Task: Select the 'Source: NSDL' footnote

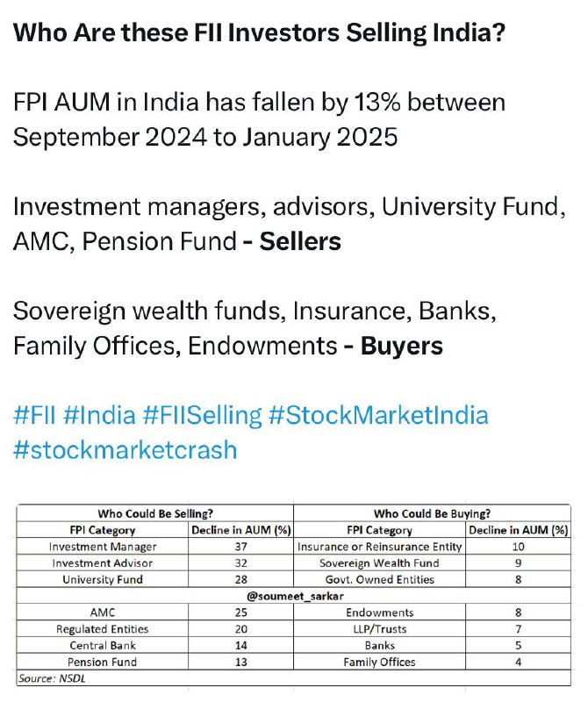Action: pyautogui.click(x=52, y=678)
